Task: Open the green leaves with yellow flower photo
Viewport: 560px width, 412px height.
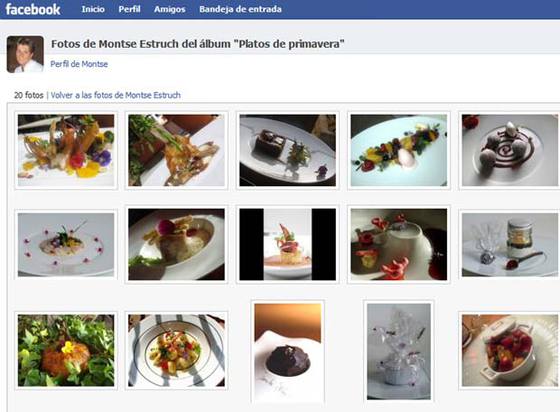Action: click(66, 351)
